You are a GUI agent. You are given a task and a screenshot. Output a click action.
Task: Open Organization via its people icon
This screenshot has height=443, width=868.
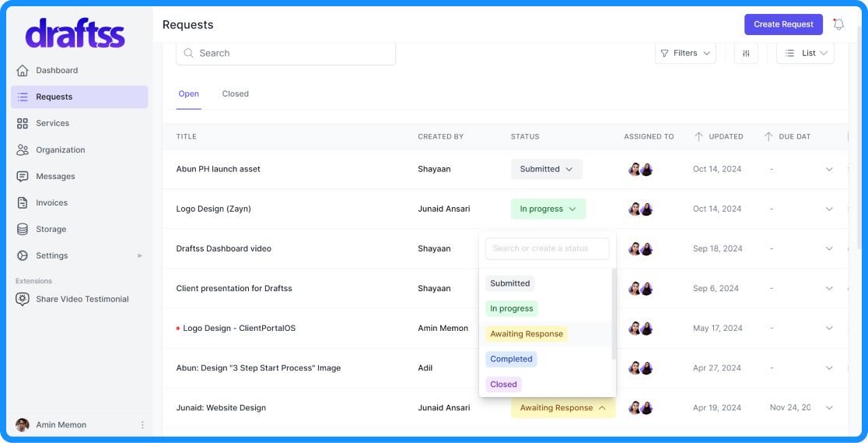pos(23,150)
